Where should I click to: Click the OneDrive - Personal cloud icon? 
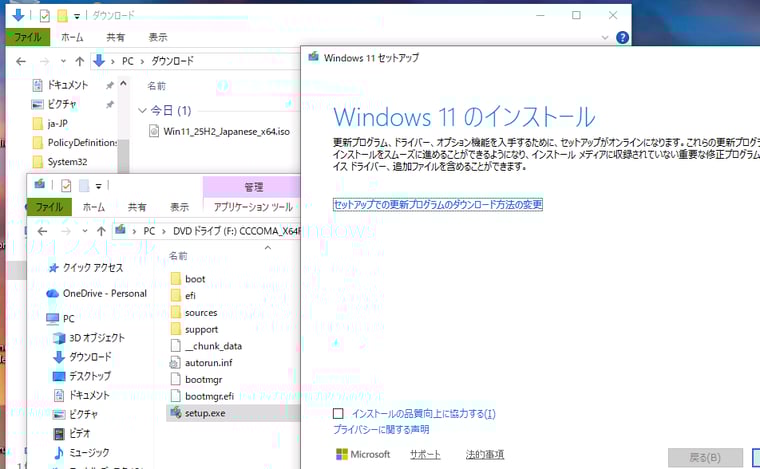click(x=53, y=293)
